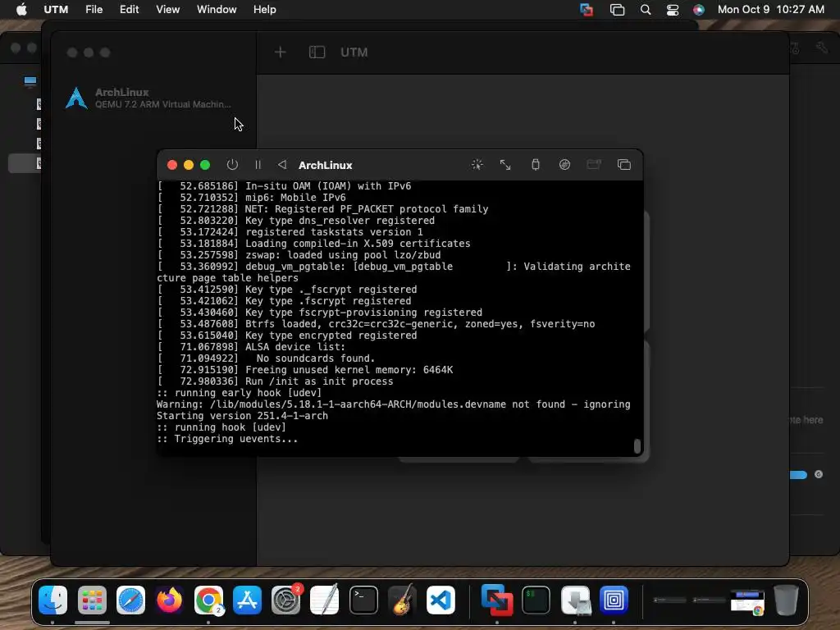Click the windows icon in VM toolbar
The width and height of the screenshot is (840, 630).
623,164
